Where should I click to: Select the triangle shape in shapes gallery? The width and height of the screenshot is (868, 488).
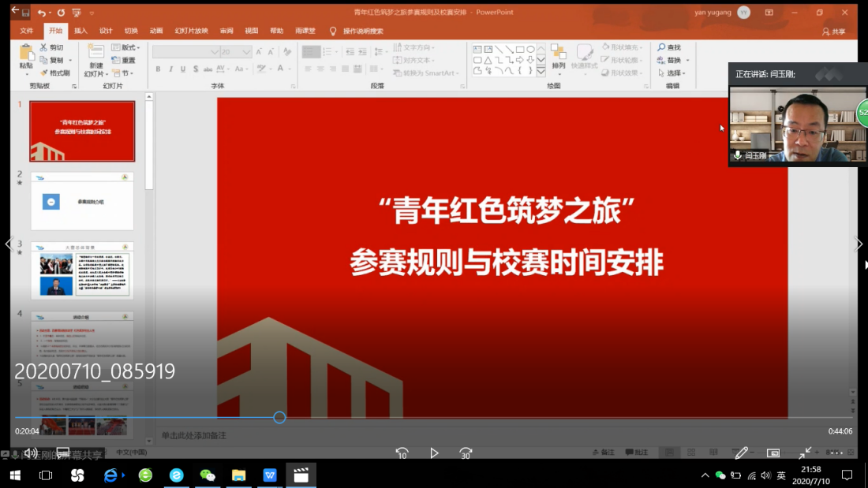coord(488,60)
